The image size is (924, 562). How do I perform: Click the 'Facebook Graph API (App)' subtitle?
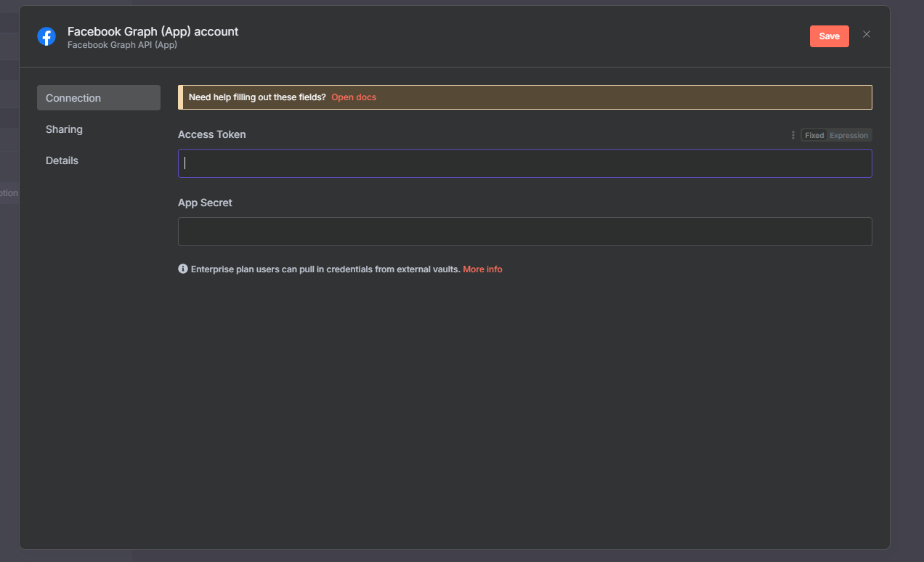coord(122,45)
